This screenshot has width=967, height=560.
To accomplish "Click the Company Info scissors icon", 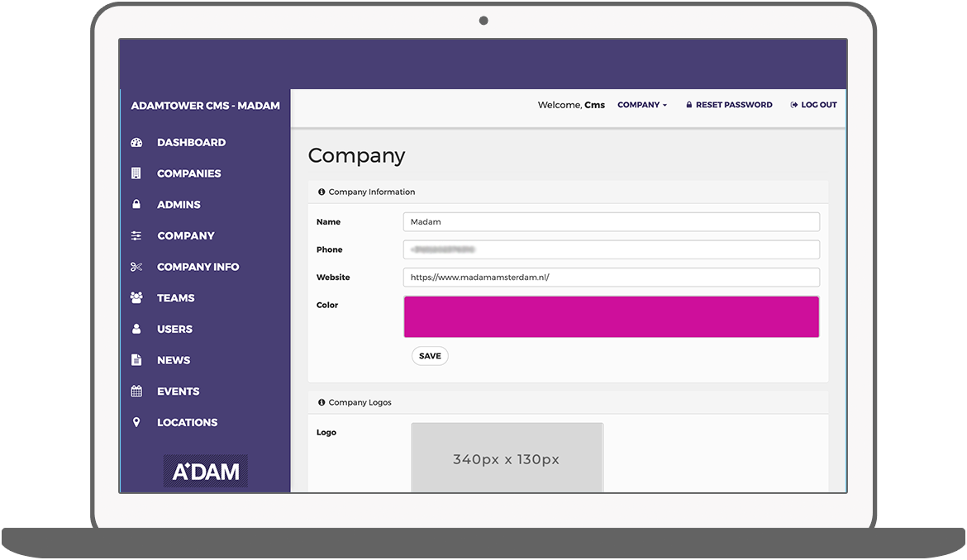I will 136,267.
